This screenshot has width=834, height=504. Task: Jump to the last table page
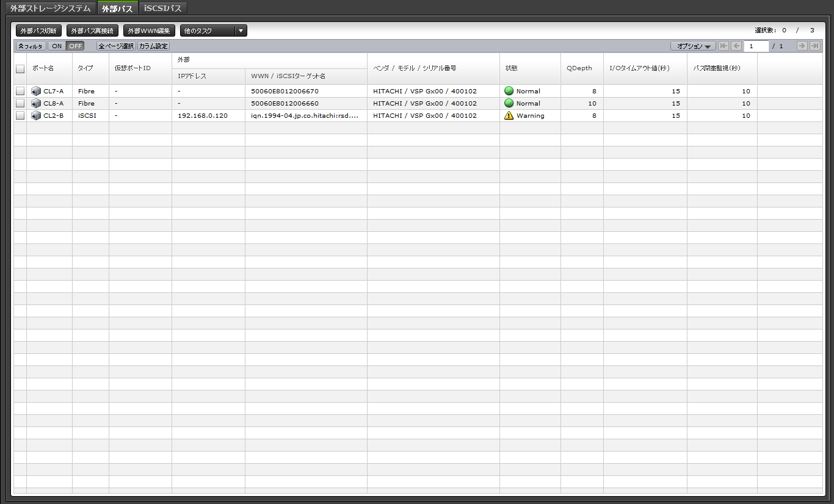pyautogui.click(x=815, y=46)
